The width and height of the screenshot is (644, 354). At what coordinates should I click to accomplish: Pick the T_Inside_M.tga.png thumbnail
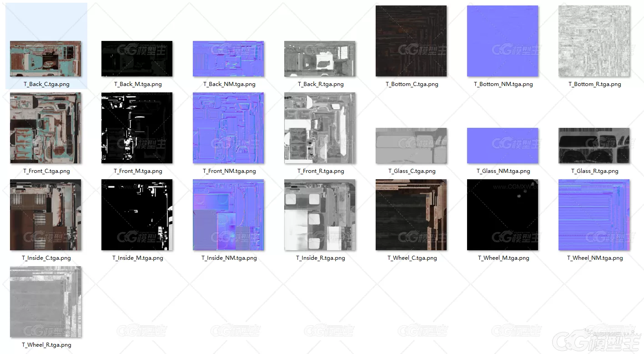point(137,215)
